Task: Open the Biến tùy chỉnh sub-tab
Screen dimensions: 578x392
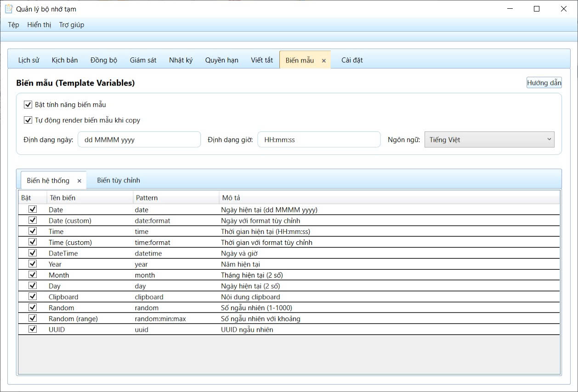Action: point(119,180)
